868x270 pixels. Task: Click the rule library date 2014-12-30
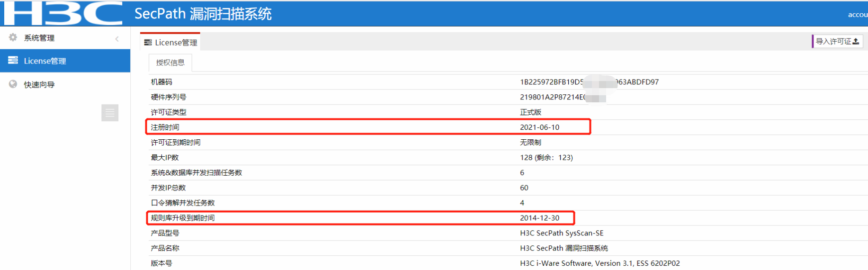click(539, 218)
